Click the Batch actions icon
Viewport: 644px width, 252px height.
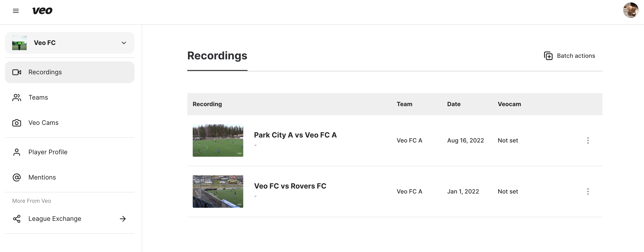pos(548,56)
